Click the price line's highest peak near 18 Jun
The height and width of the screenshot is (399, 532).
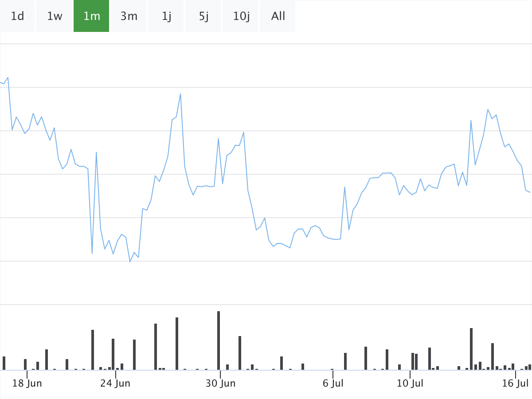[8, 78]
